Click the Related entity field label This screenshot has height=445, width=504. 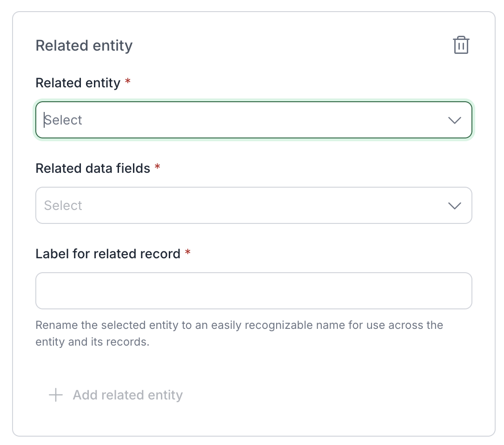78,83
